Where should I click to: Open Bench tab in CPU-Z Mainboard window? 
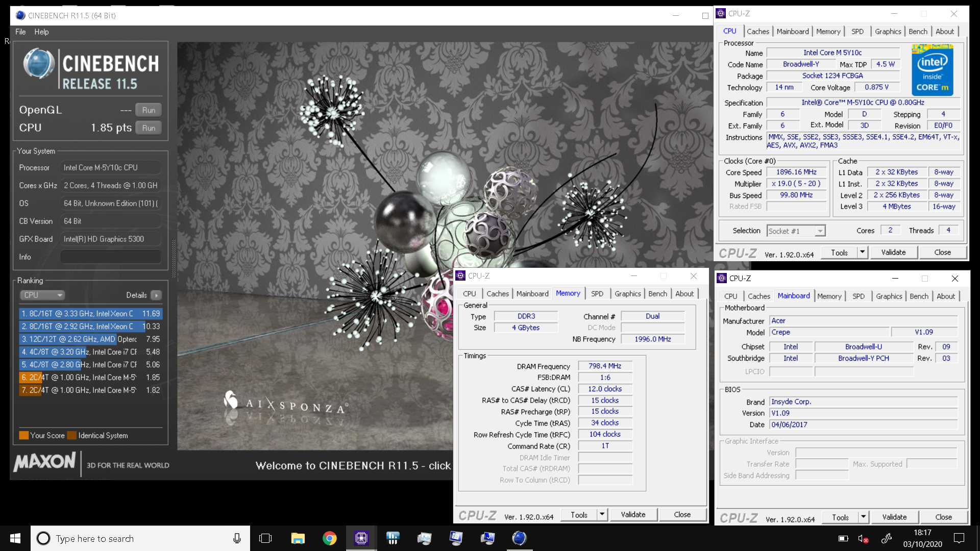coord(919,296)
